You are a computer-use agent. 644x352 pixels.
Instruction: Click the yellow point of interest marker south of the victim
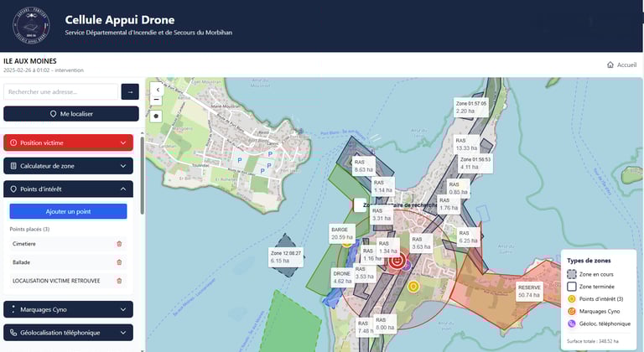point(413,287)
